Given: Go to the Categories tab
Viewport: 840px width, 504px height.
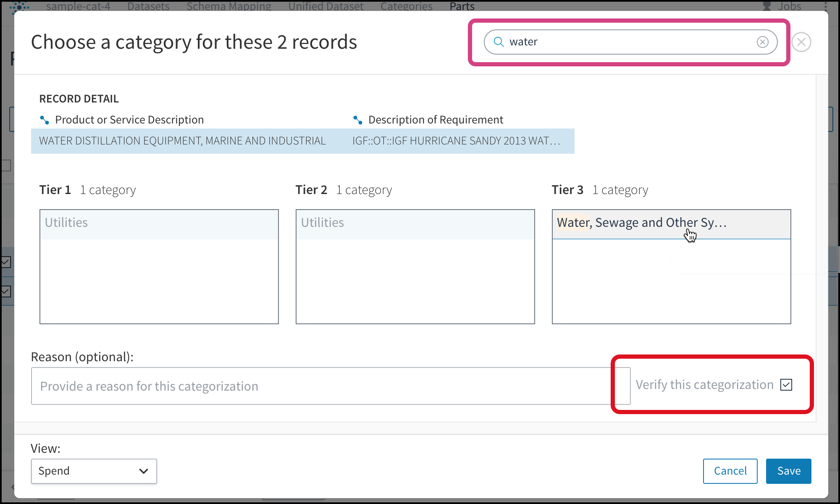Looking at the screenshot, I should pyautogui.click(x=406, y=6).
